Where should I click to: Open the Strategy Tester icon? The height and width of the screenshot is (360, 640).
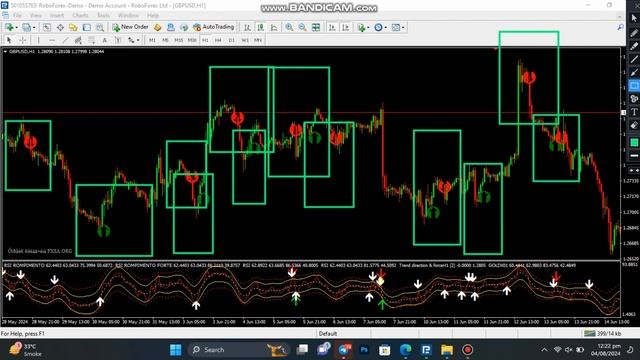coord(100,27)
